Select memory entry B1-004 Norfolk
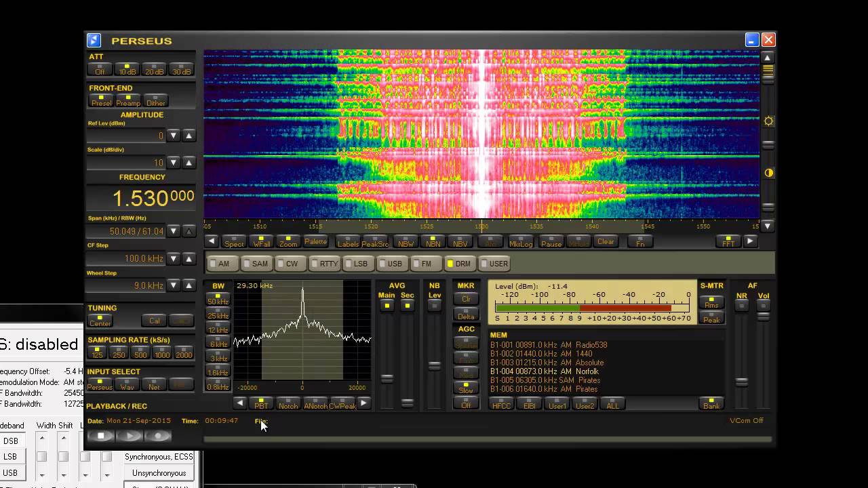Viewport: 868px width, 488px height. coord(545,371)
